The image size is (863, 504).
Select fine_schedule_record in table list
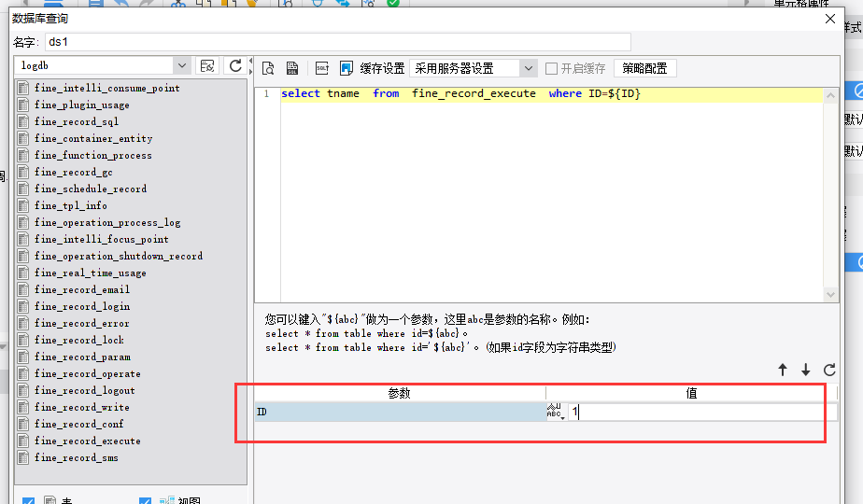click(x=91, y=189)
